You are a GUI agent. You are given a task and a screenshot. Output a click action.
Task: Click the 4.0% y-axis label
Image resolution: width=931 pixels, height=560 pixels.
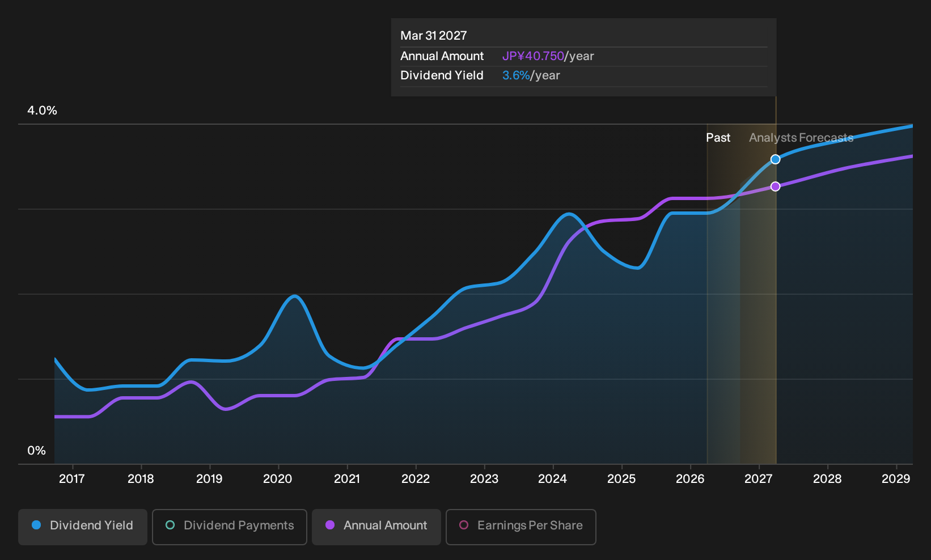click(43, 111)
